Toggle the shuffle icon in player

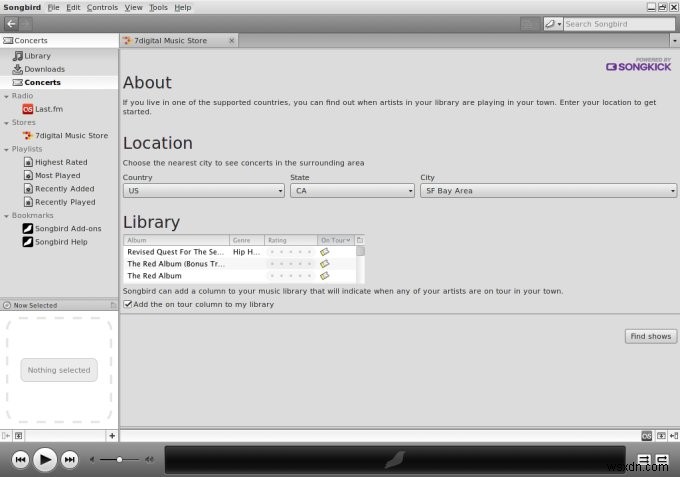(x=644, y=459)
